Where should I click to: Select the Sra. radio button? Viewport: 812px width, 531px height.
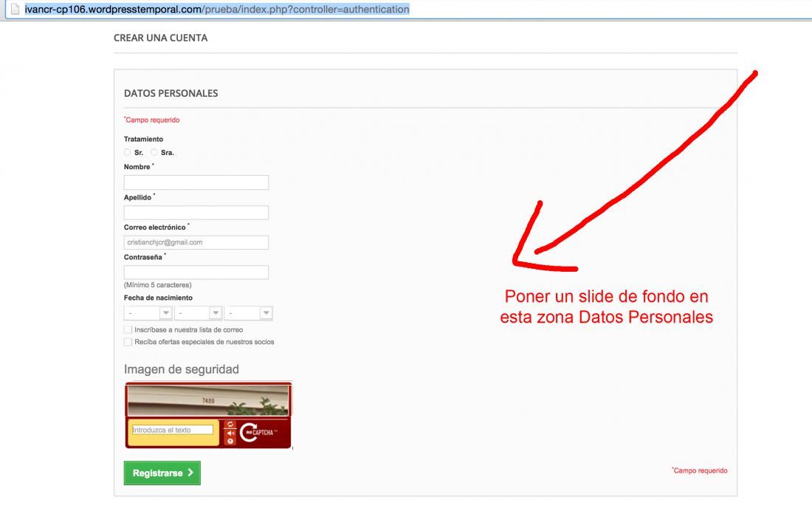click(154, 152)
